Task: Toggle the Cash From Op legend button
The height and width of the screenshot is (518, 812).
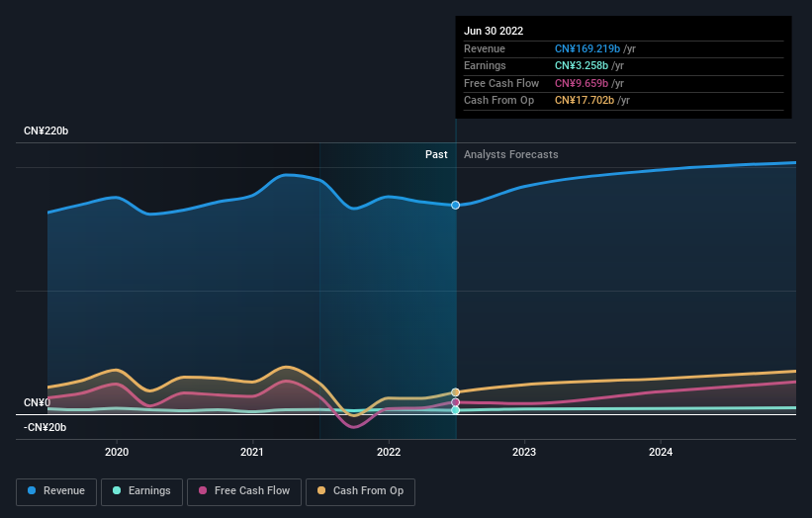Action: [x=360, y=491]
